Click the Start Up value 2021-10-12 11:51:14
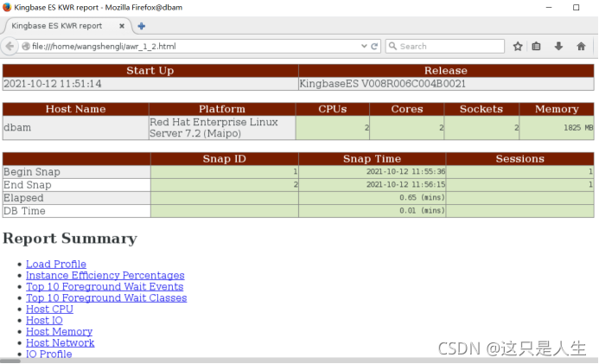The image size is (599, 364). pyautogui.click(x=53, y=84)
